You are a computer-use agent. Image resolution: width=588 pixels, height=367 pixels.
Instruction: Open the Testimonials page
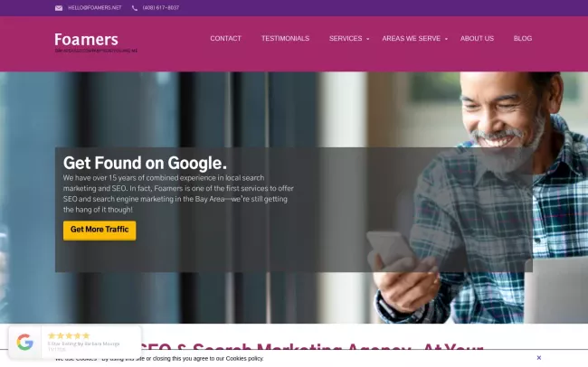[285, 38]
